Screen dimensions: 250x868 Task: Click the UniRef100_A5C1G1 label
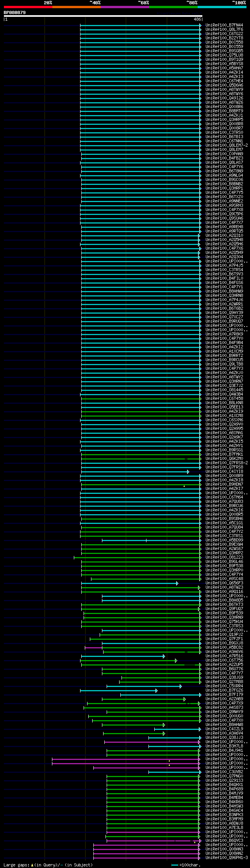[224, 523]
